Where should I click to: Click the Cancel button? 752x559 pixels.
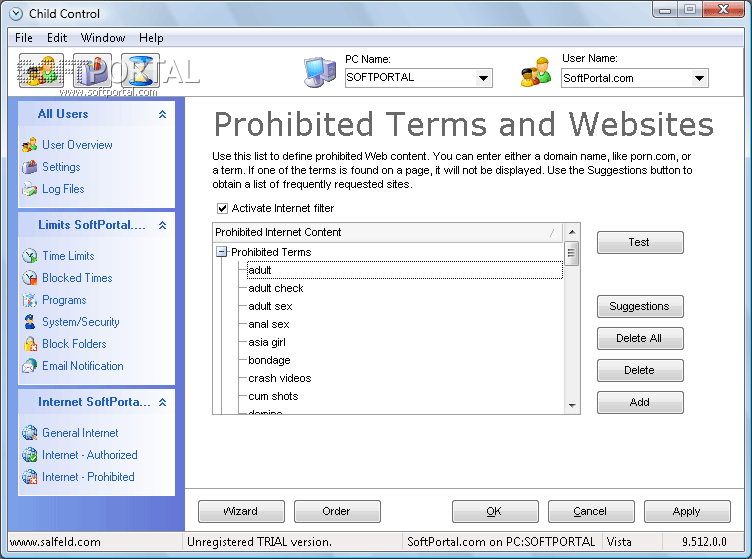point(591,512)
